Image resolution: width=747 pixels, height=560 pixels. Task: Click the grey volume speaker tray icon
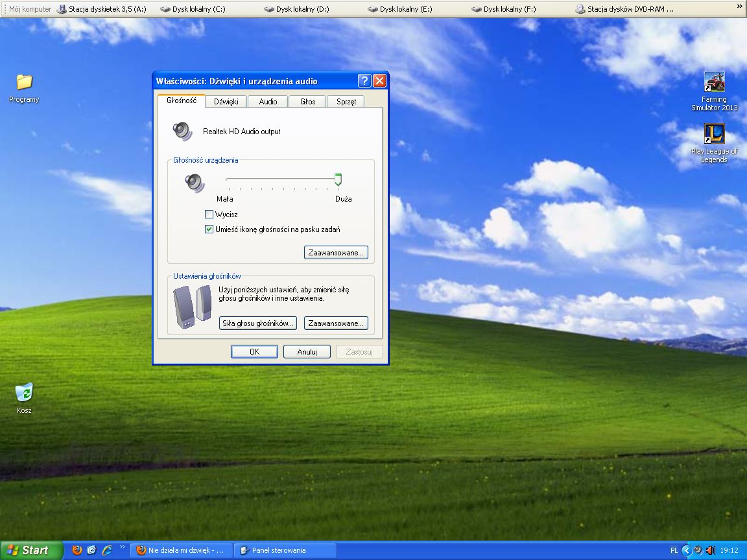(698, 550)
